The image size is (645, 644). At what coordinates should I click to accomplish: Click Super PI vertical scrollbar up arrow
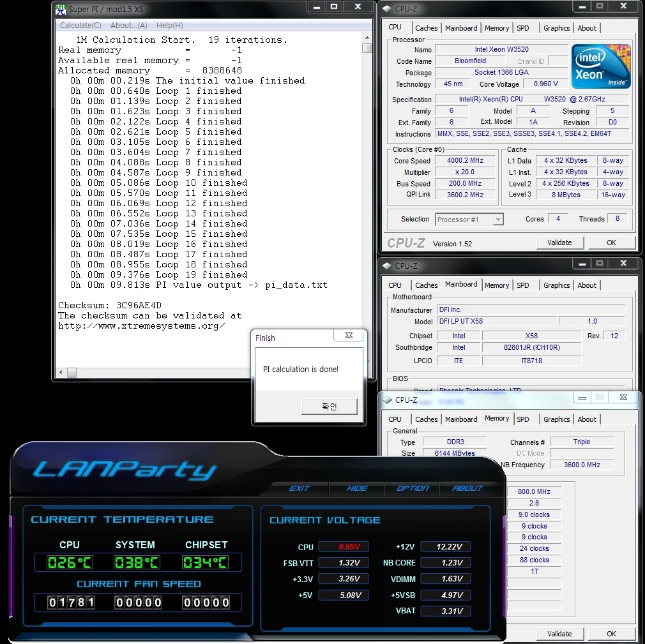click(367, 38)
